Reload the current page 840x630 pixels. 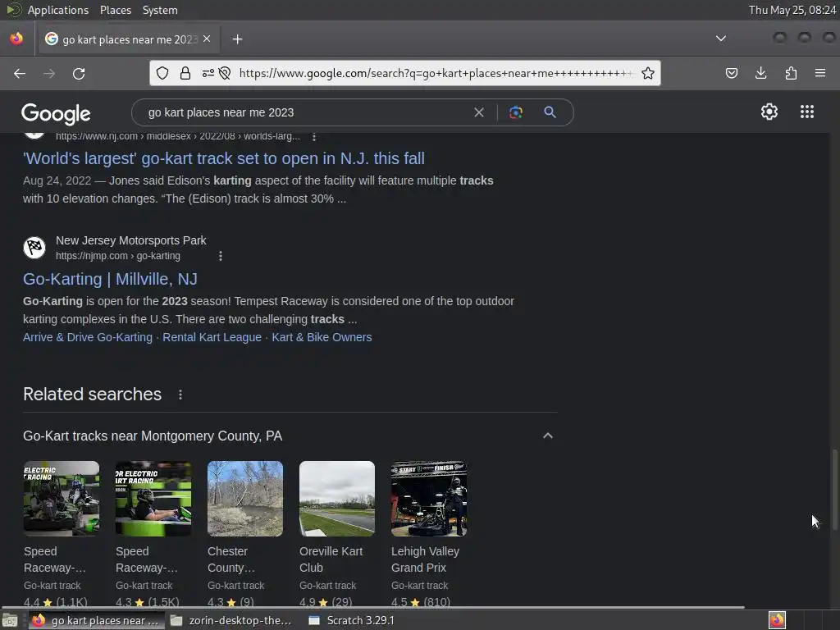pos(79,73)
